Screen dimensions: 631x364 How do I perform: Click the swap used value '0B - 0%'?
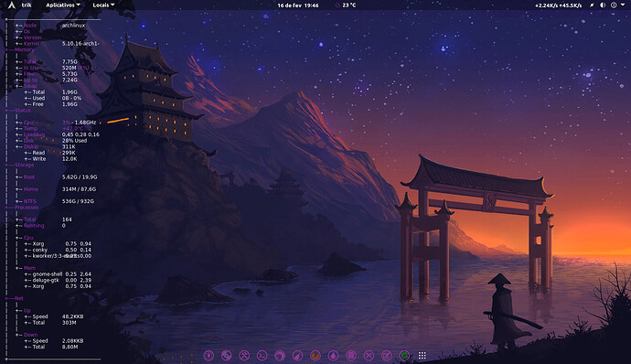[71, 98]
